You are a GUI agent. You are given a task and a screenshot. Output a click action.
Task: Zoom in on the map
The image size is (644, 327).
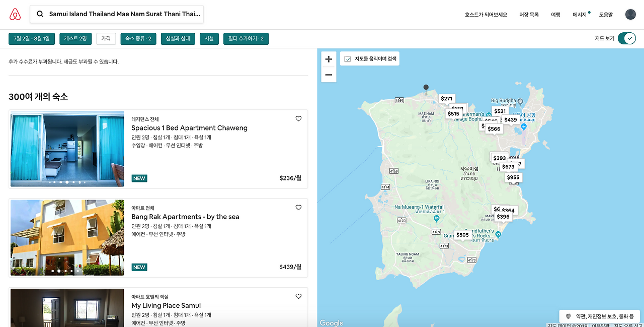click(x=329, y=59)
